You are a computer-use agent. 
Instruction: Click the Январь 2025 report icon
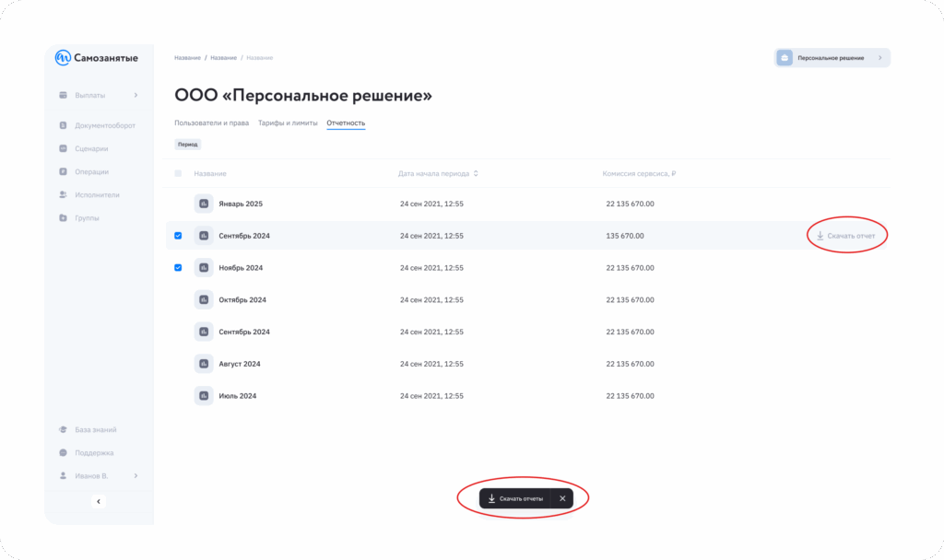tap(204, 204)
